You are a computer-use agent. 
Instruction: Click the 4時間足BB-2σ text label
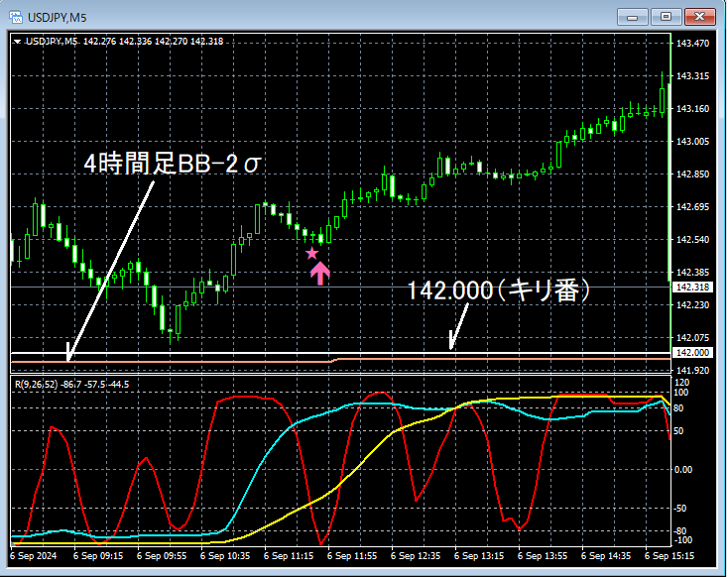click(x=173, y=164)
